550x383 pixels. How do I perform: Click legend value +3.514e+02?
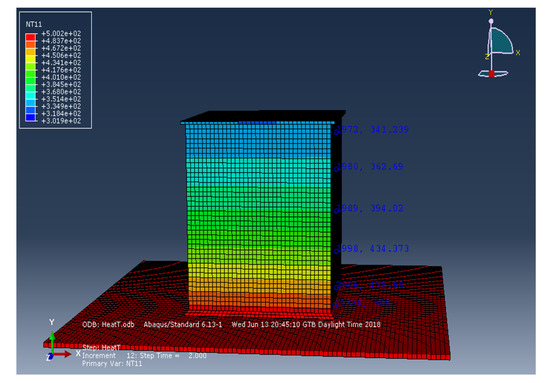coord(61,99)
